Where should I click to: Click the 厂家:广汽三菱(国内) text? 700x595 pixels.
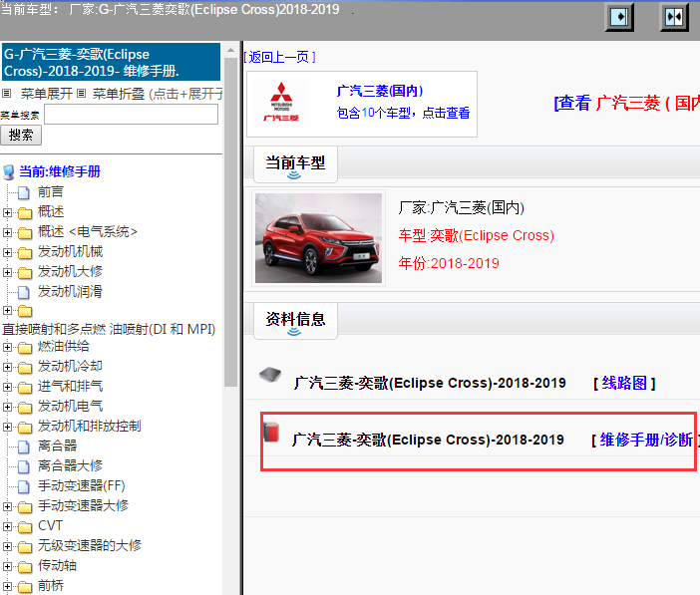pyautogui.click(x=461, y=207)
